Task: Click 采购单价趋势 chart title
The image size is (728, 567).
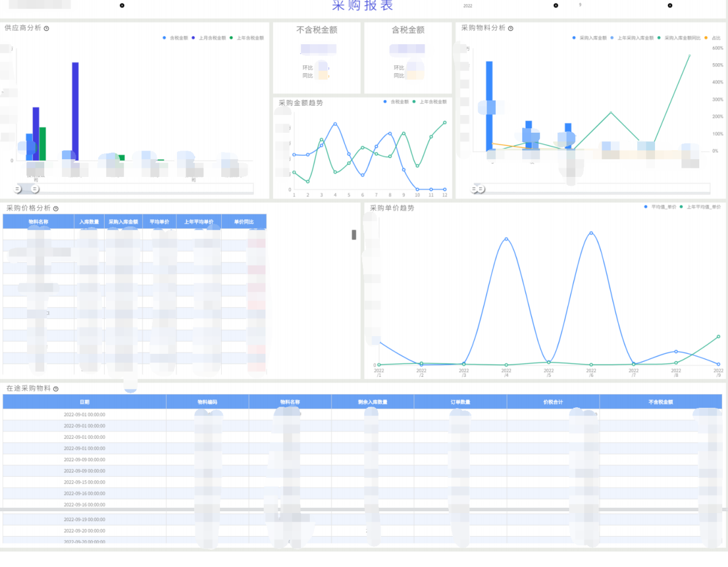Action: tap(392, 208)
